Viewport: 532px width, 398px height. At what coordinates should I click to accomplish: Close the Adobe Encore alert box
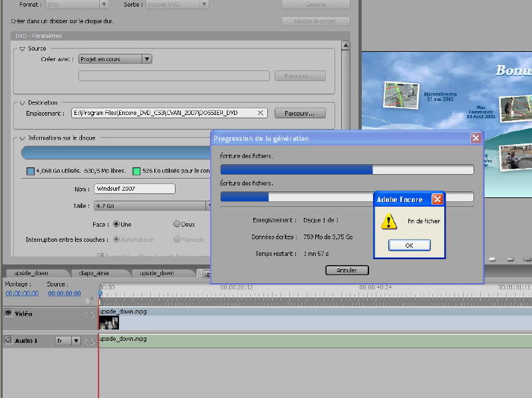437,199
